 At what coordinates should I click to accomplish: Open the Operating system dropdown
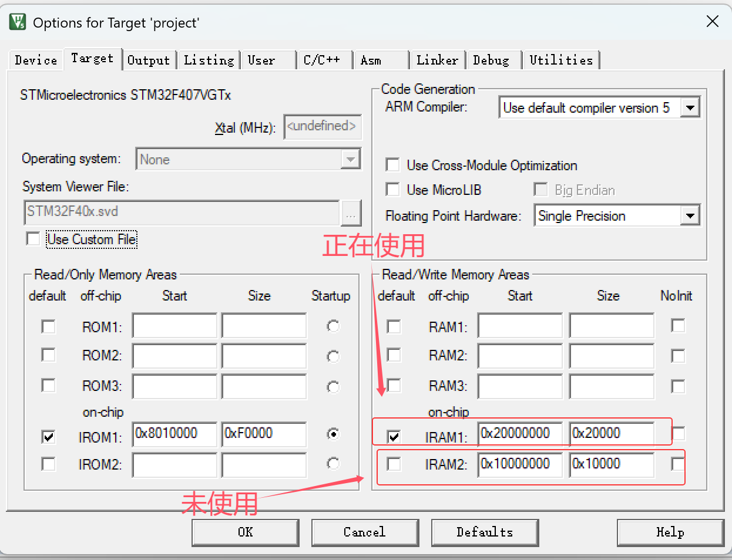(351, 159)
